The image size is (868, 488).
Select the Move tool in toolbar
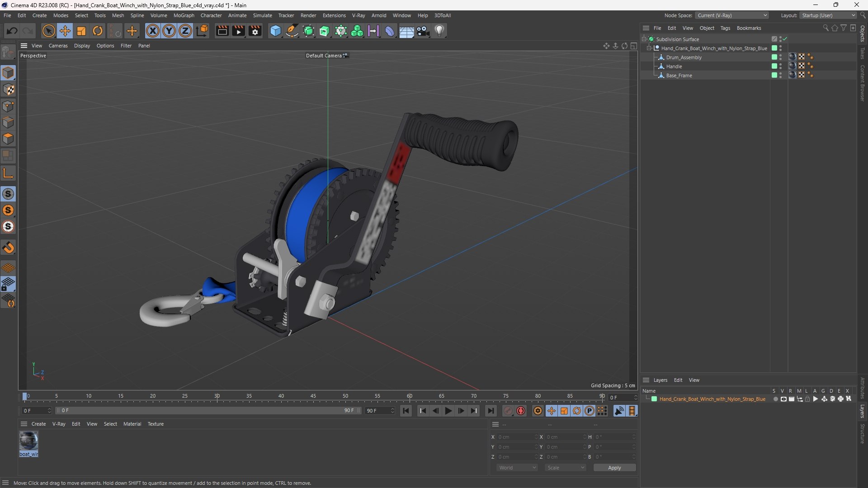click(x=65, y=31)
